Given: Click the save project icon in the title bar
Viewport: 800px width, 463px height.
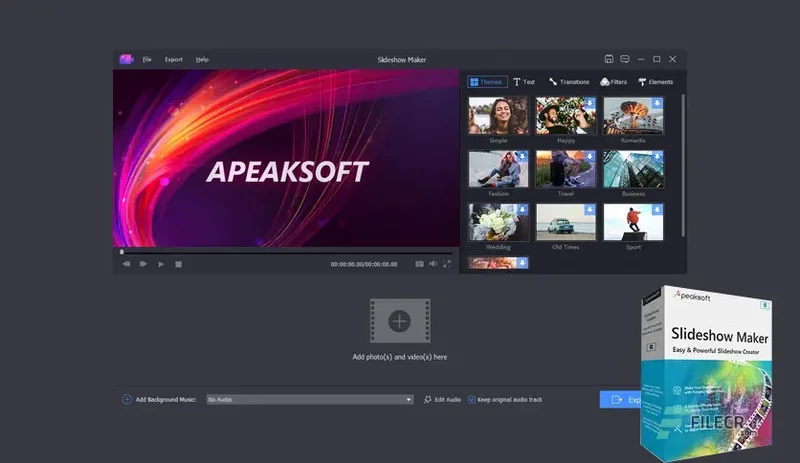Looking at the screenshot, I should (609, 59).
